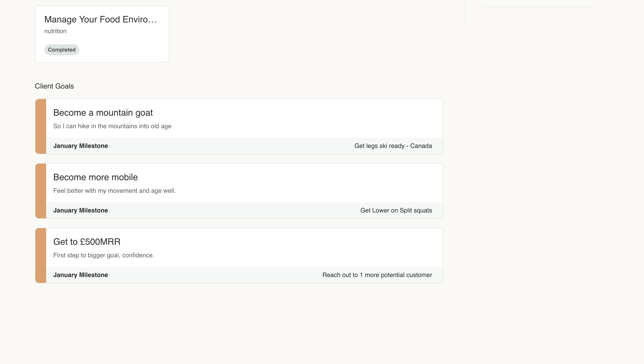
Task: Click orange color bar of Get to £500MRR
Action: coord(41,256)
